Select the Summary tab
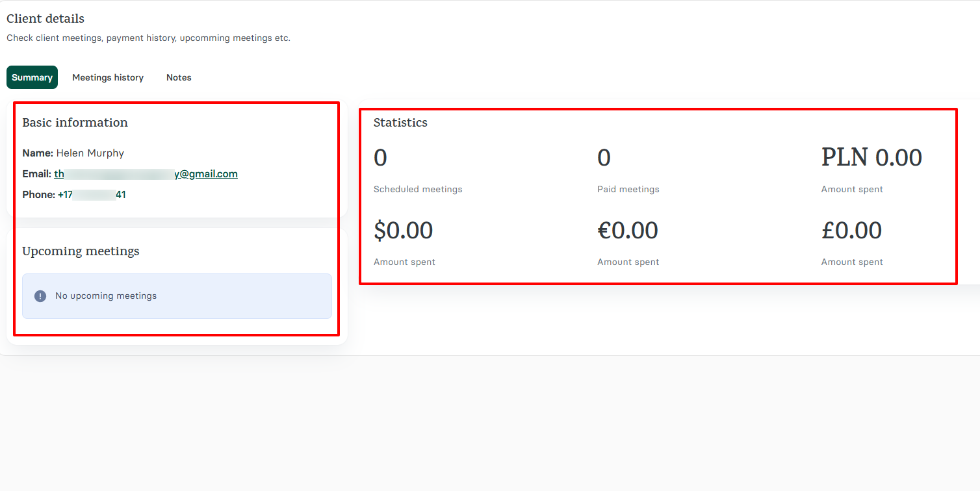This screenshot has height=491, width=980. [32, 77]
